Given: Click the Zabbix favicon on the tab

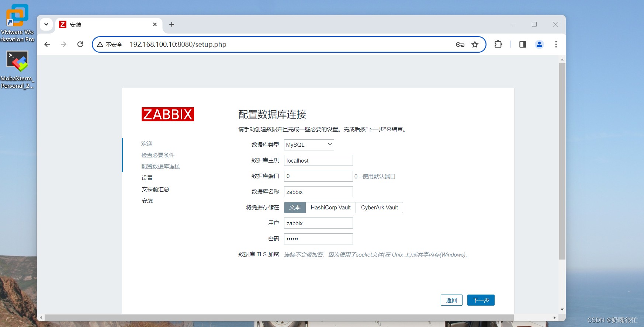Looking at the screenshot, I should coord(63,24).
